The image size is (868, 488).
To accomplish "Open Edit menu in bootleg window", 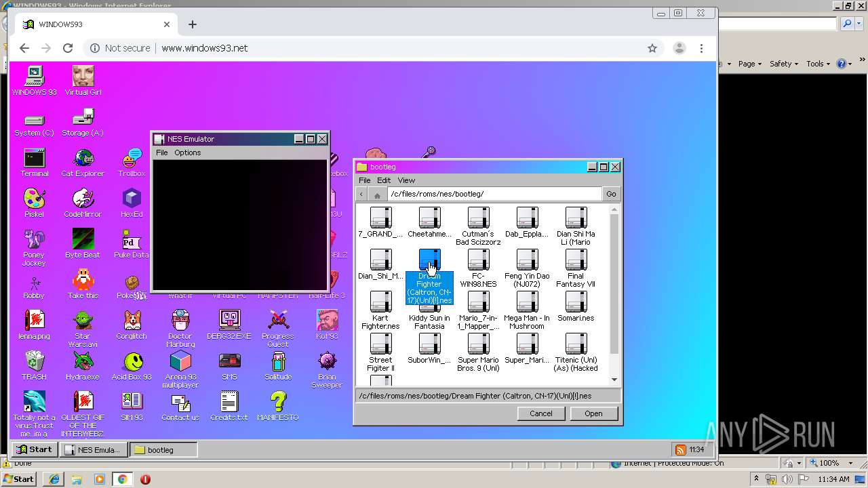I will pyautogui.click(x=384, y=180).
